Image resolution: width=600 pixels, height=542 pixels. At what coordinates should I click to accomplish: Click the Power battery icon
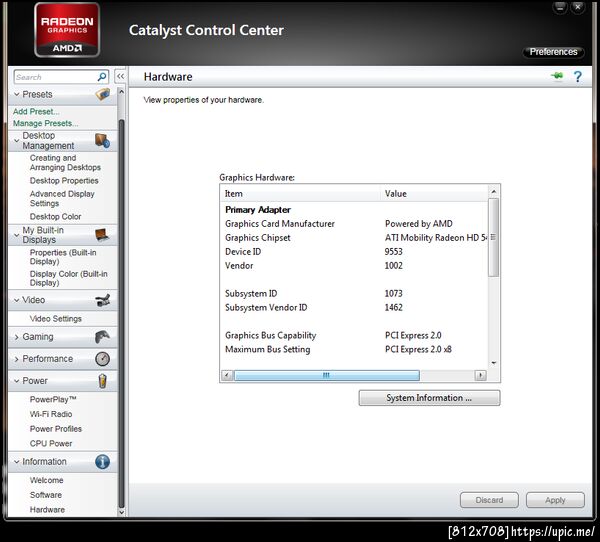[102, 381]
